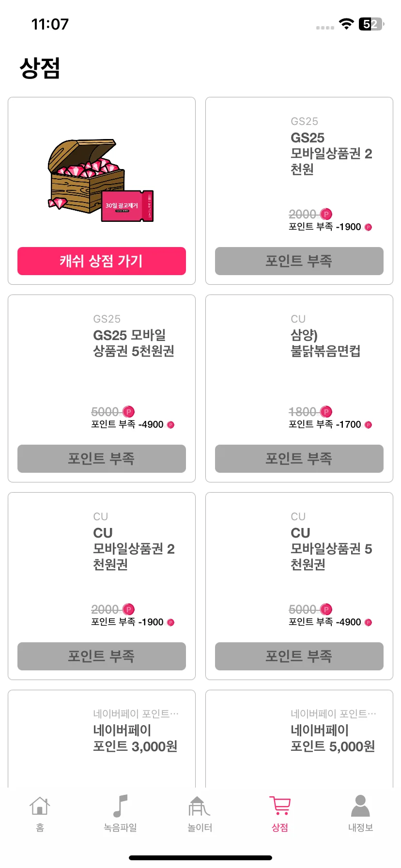Click the 캐쉬 상점 가기 button

coord(102,261)
